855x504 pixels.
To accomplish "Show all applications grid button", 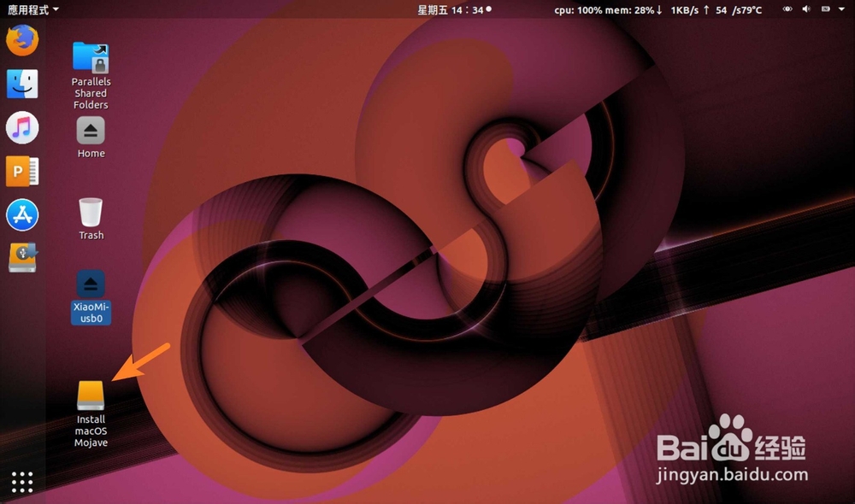I will (22, 482).
